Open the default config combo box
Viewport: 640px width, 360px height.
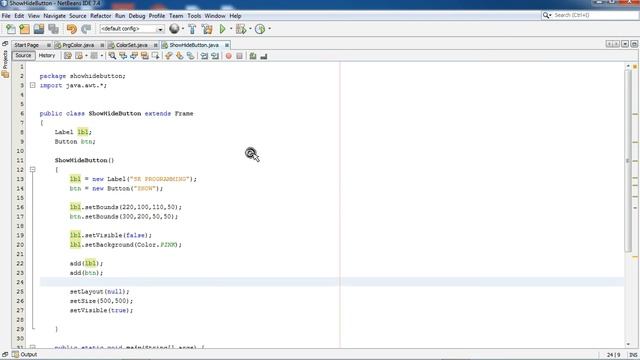pos(132,29)
